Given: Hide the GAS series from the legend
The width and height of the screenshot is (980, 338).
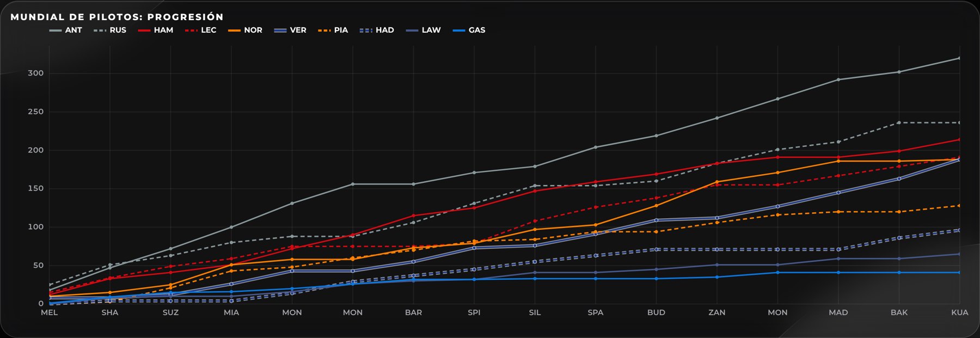Looking at the screenshot, I should tap(469, 30).
